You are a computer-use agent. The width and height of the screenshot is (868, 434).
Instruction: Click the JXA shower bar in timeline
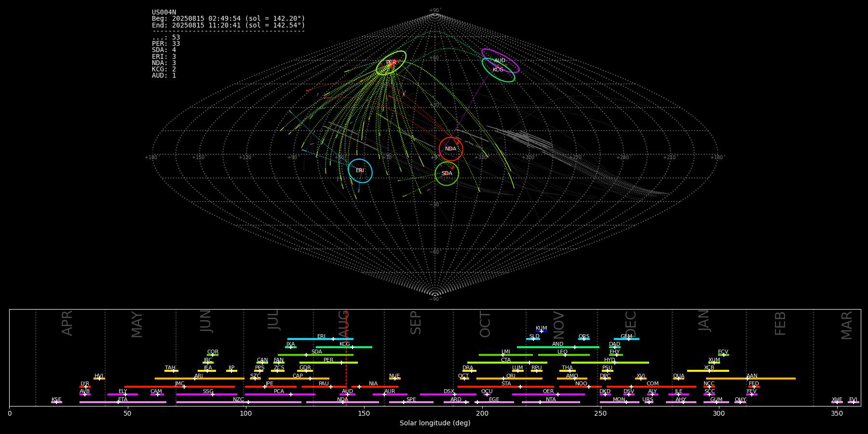(291, 347)
